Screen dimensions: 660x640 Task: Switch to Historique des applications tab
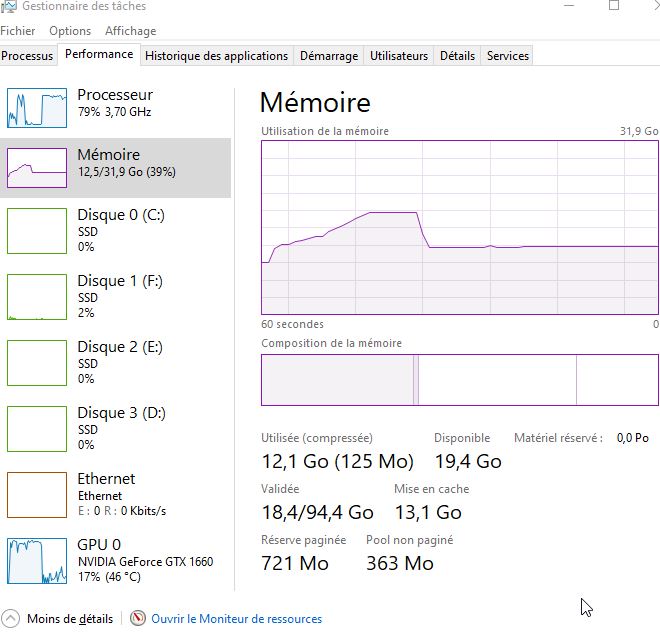pos(216,56)
